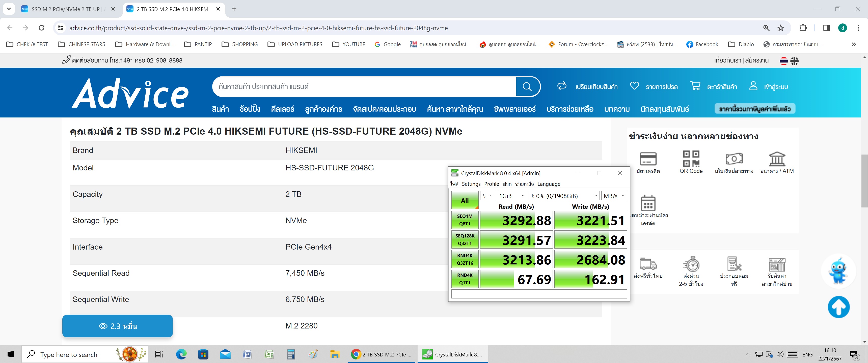Open Chrome three-dot menu
Image resolution: width=868 pixels, height=363 pixels.
tap(858, 28)
